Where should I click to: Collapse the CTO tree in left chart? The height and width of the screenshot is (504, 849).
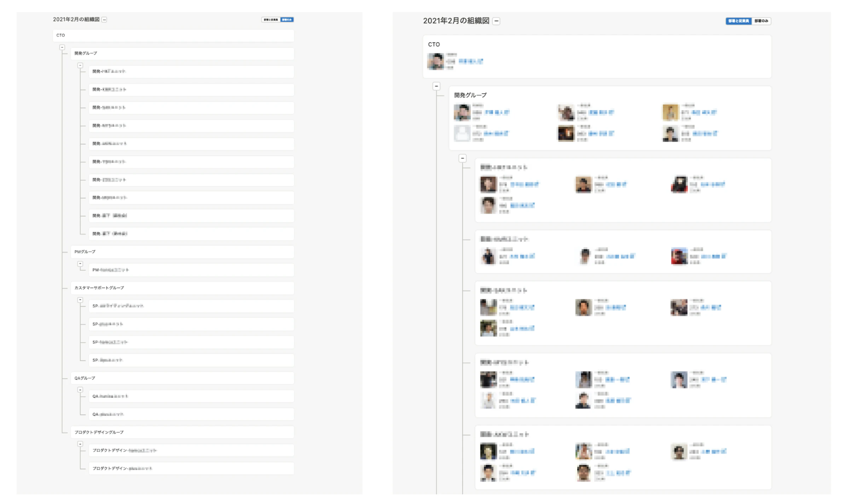tap(62, 47)
